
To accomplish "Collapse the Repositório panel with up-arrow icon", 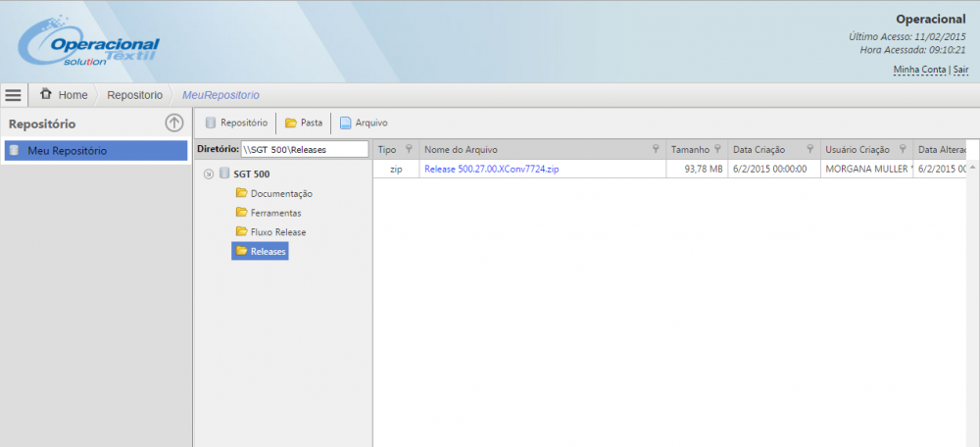I will [173, 123].
